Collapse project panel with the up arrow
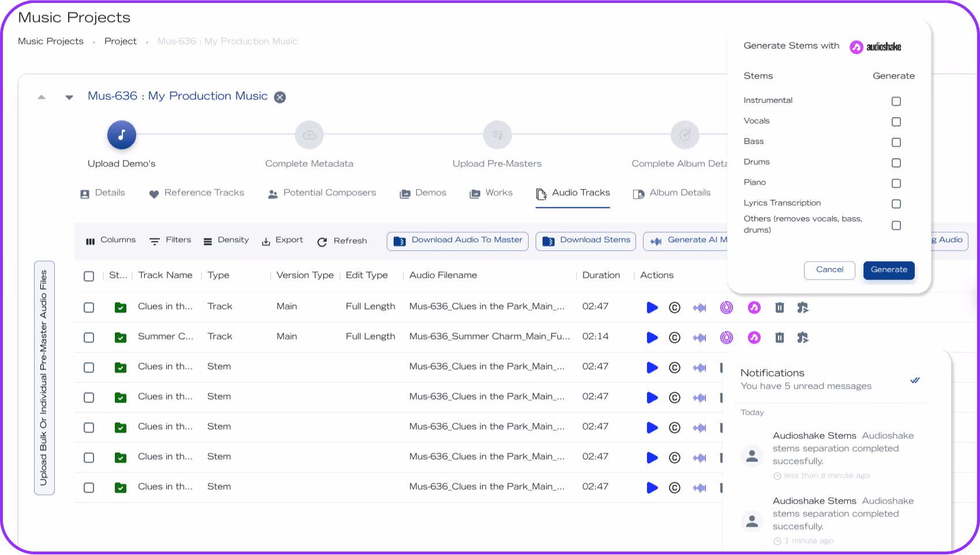This screenshot has height=555, width=980. (x=42, y=97)
